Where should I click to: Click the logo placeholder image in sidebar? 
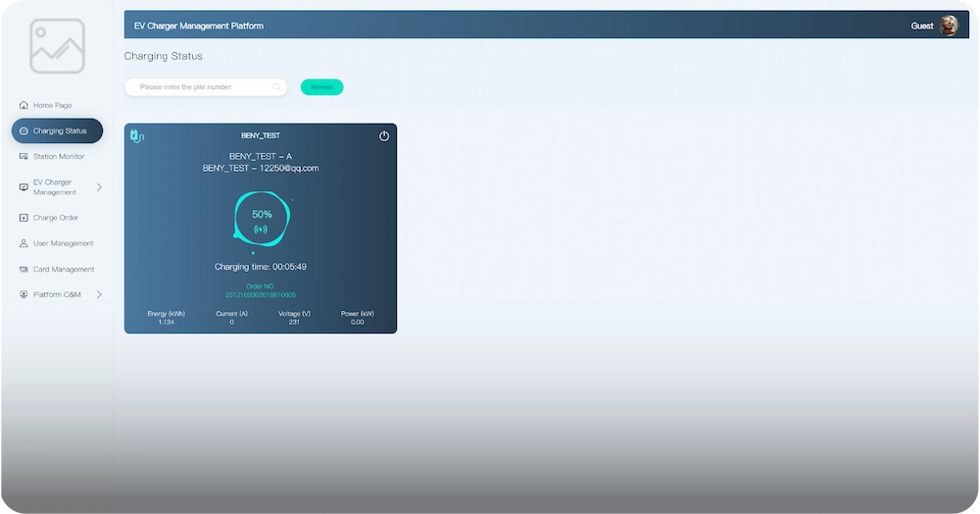click(57, 46)
